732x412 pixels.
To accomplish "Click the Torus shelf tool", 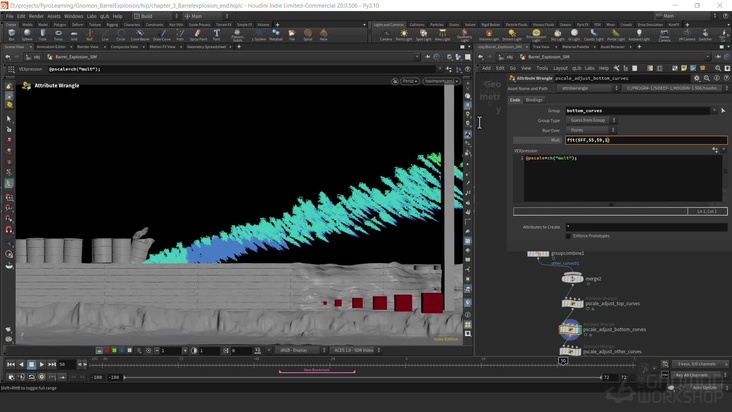I will tap(58, 35).
